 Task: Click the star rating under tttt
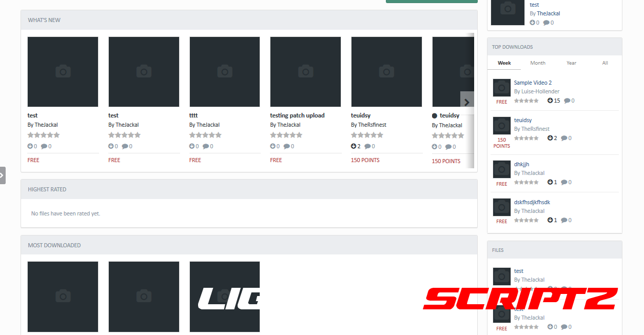pyautogui.click(x=205, y=135)
